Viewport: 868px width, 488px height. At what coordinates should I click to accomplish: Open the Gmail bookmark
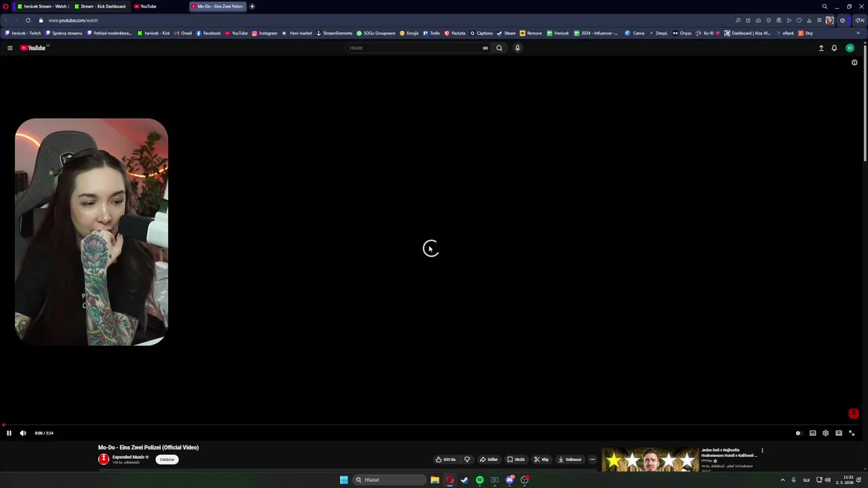click(x=183, y=33)
